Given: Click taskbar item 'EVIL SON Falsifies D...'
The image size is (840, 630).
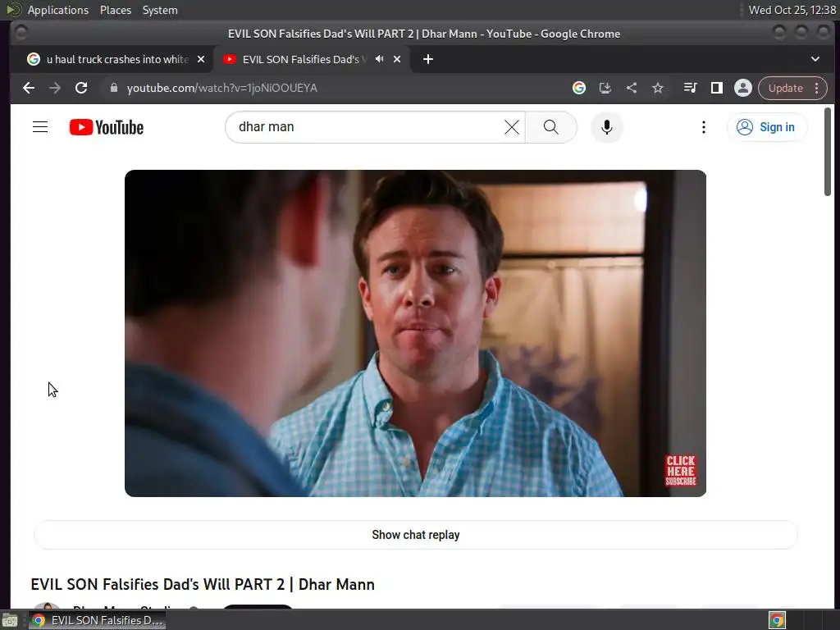Looking at the screenshot, I should coord(98,620).
